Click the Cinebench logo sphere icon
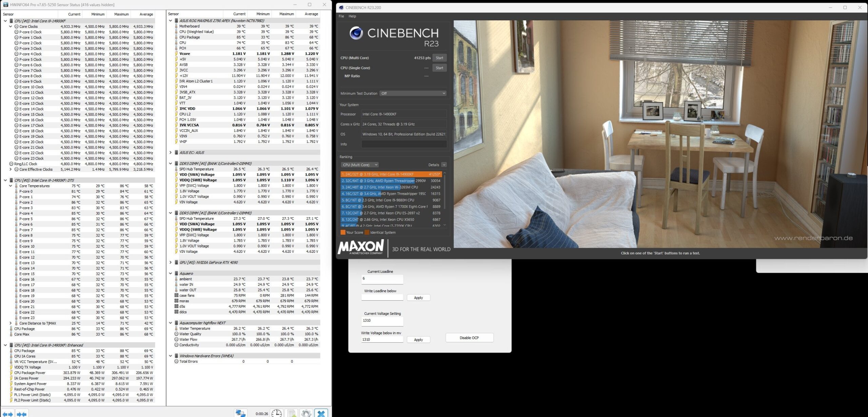This screenshot has width=868, height=417. pos(356,33)
